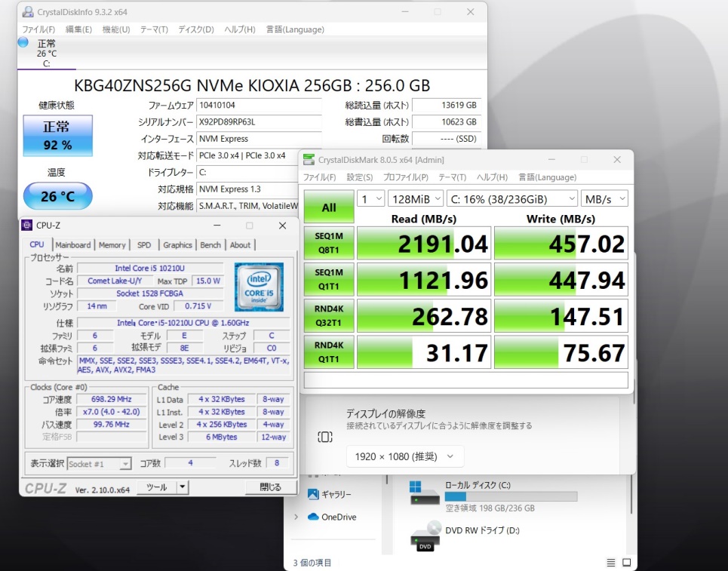The image size is (728, 571).
Task: Switch Explorer to details view icon
Action: [x=611, y=563]
